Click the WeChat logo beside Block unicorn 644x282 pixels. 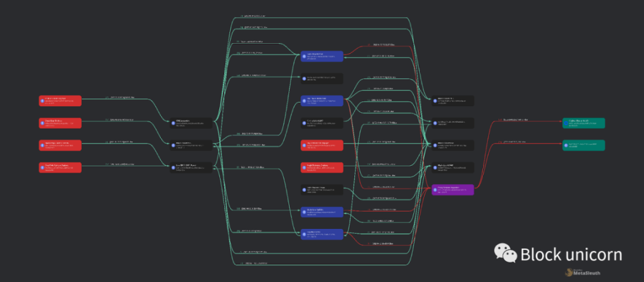[506, 253]
